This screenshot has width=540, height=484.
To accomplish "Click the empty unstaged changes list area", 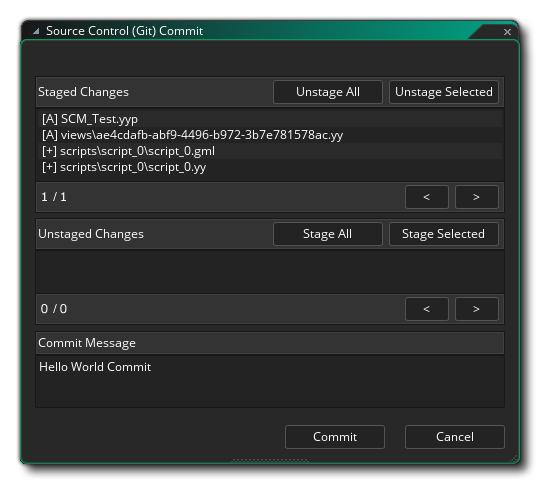I will point(270,272).
